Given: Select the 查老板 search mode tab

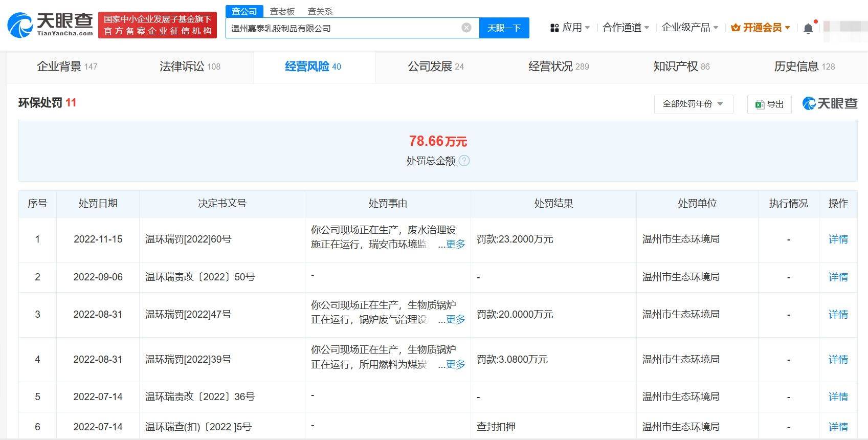Looking at the screenshot, I should (x=282, y=11).
